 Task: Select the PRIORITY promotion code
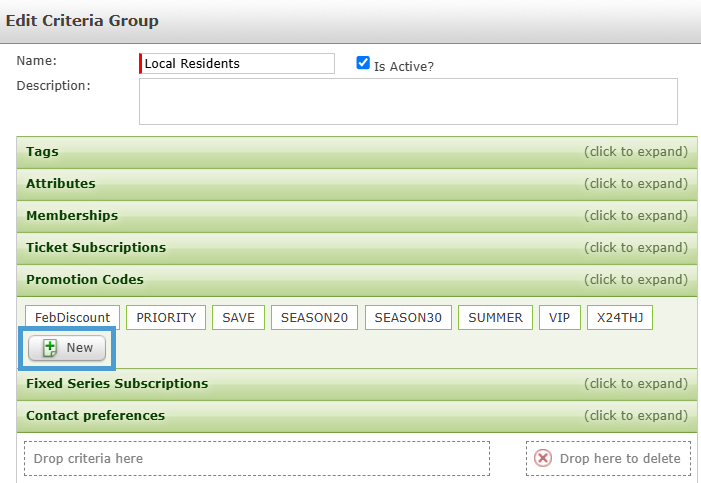pos(166,318)
